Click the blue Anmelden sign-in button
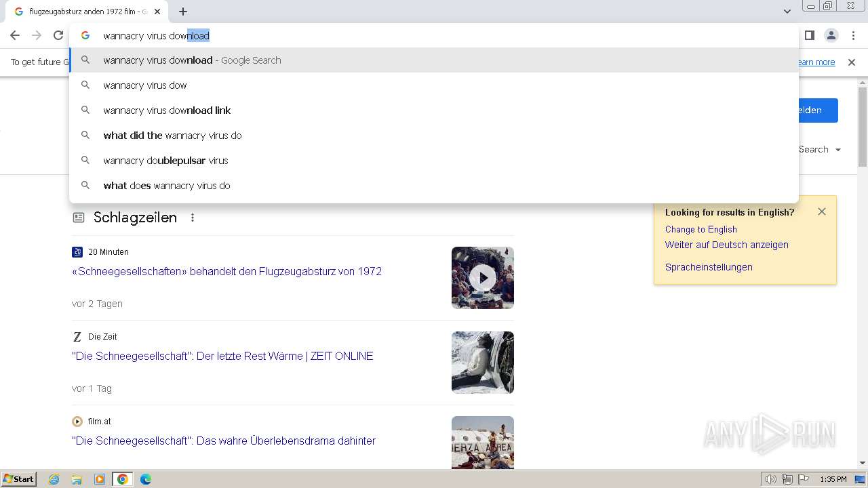The width and height of the screenshot is (868, 488). 818,110
